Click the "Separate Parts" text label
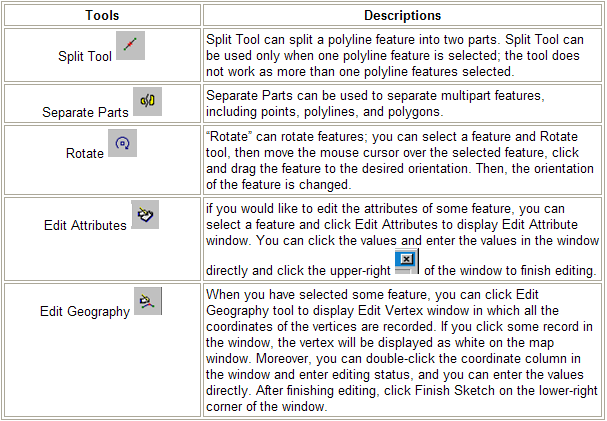The height and width of the screenshot is (421, 607). tap(85, 112)
